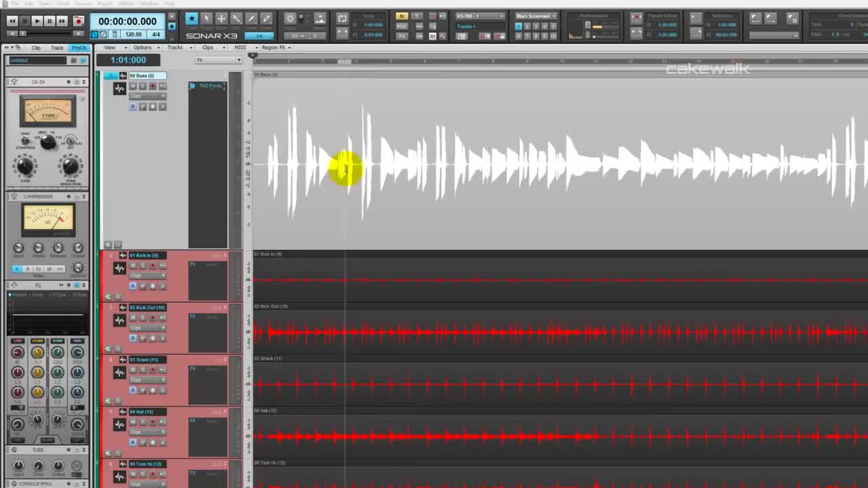Mute the 01 Kick In track
868x488 pixels.
133,266
